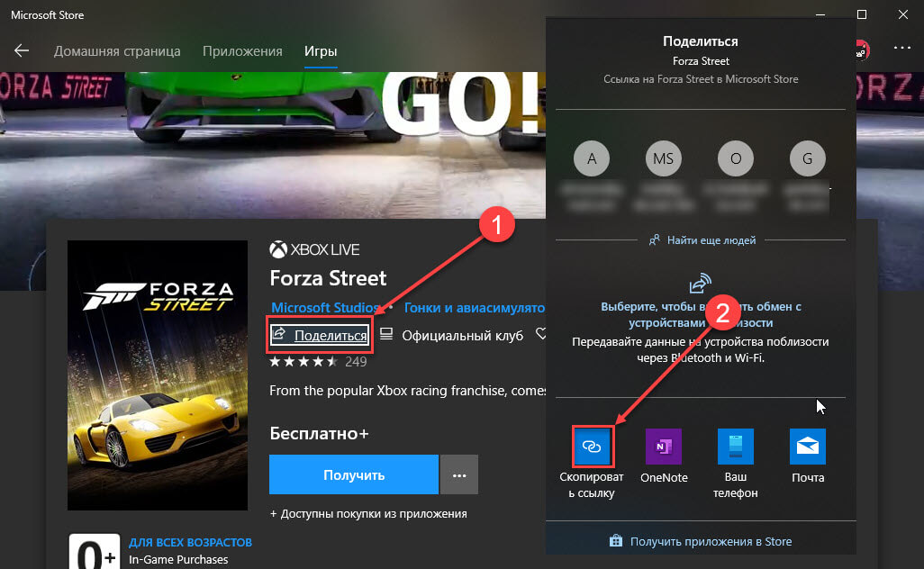Click Найти еще людей link
The width and height of the screenshot is (924, 569).
point(702,240)
